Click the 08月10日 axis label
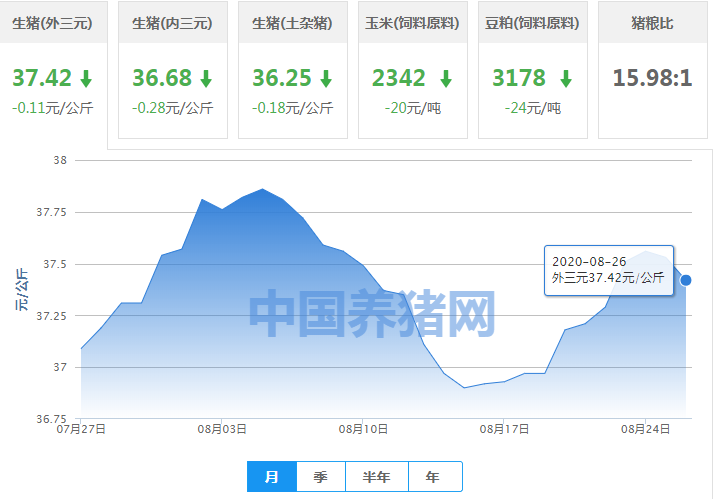 coord(363,429)
